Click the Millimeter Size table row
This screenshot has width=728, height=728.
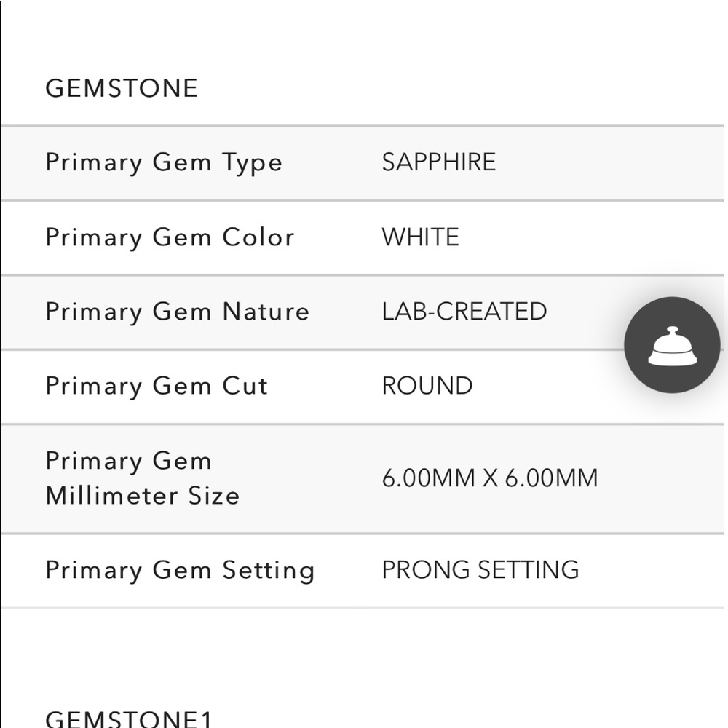coord(362,479)
